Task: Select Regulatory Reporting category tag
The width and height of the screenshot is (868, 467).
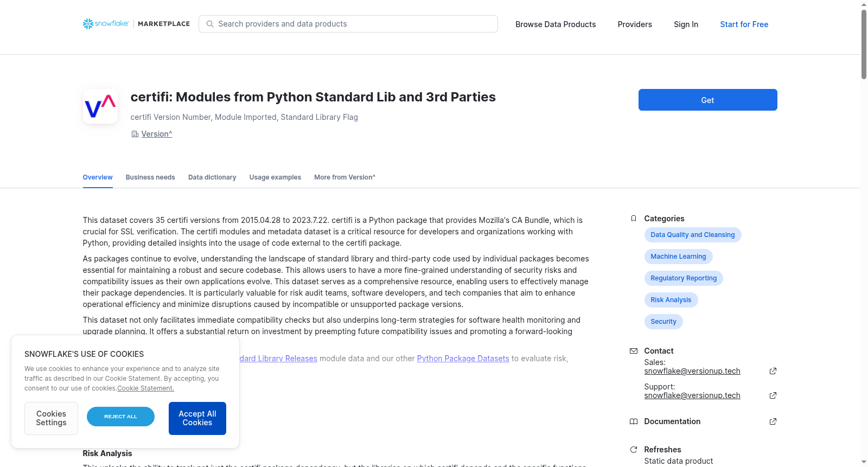Action: (x=684, y=278)
